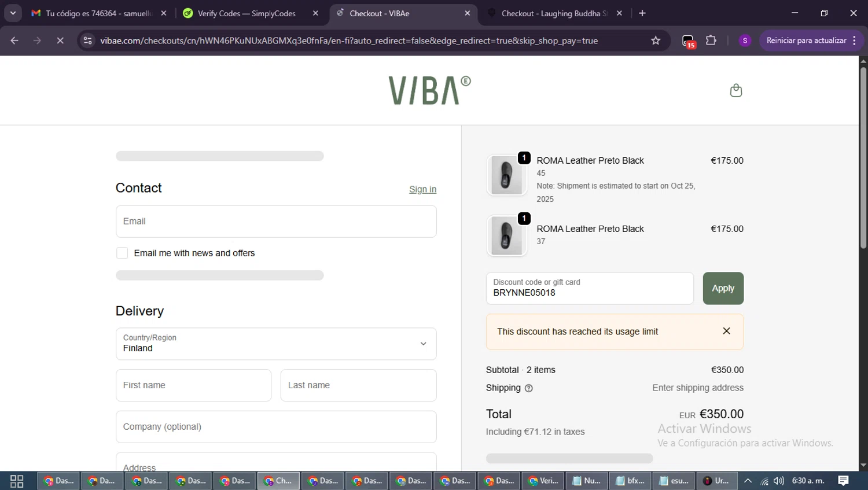868x490 pixels.
Task: Open the S profile avatar
Action: tap(745, 40)
